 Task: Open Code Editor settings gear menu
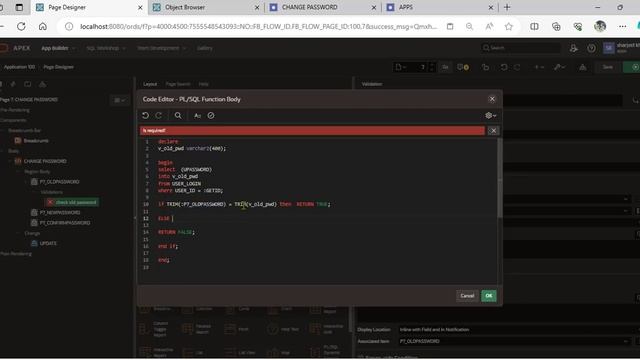[490, 116]
